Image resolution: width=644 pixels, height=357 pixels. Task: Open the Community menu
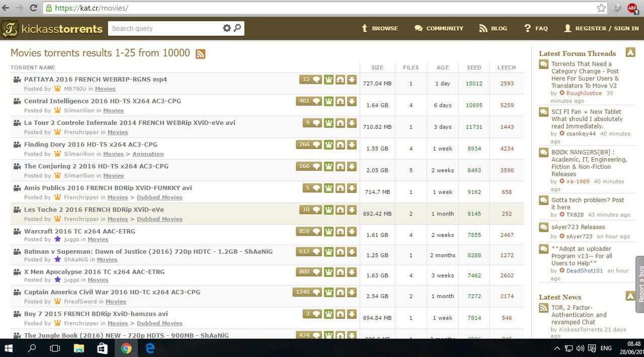tap(439, 28)
